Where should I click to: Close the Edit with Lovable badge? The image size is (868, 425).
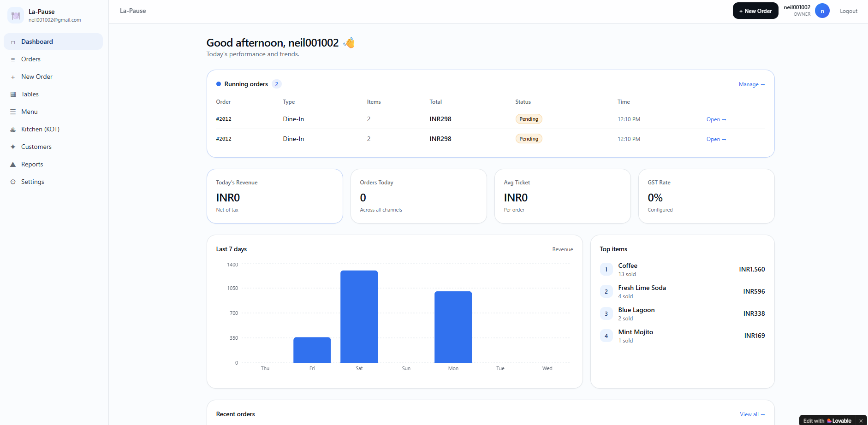click(x=861, y=420)
